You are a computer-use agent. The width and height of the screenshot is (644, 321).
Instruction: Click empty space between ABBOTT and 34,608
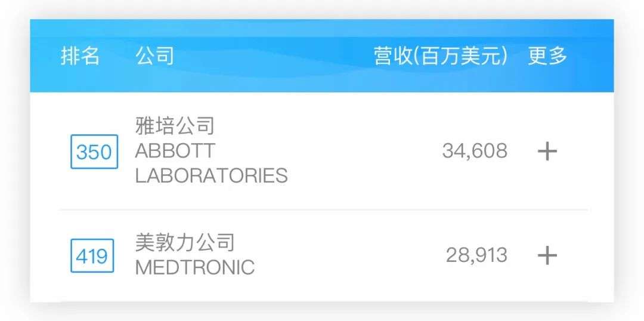pyautogui.click(x=328, y=151)
